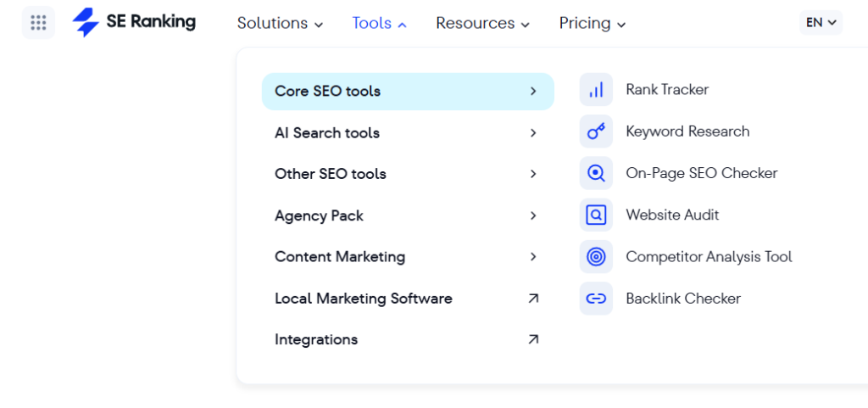Collapse the Tools menu

click(x=379, y=23)
